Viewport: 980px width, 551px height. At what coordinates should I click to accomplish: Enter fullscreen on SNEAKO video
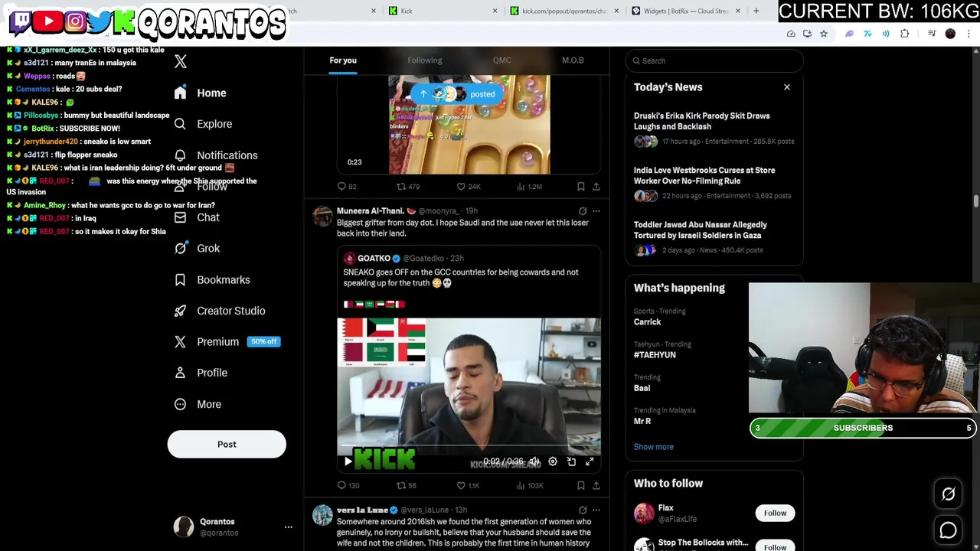click(x=590, y=461)
